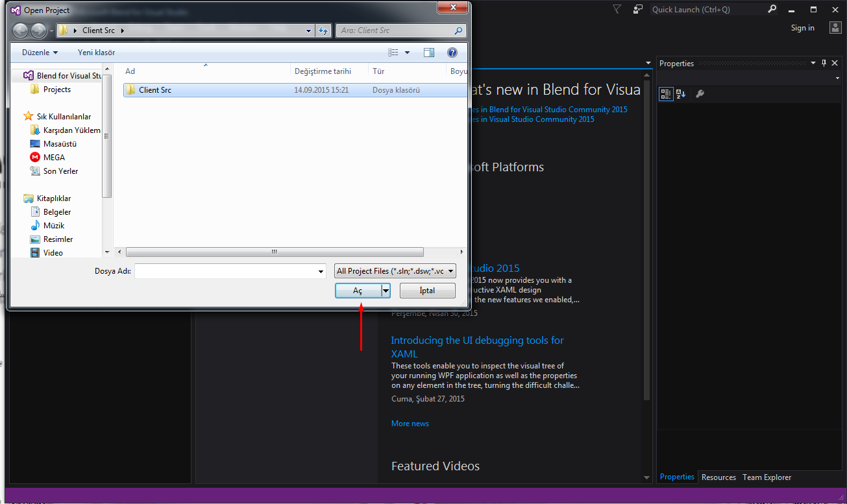The image size is (847, 504).
Task: Click the account avatar icon next to Sign in
Action: [x=835, y=27]
